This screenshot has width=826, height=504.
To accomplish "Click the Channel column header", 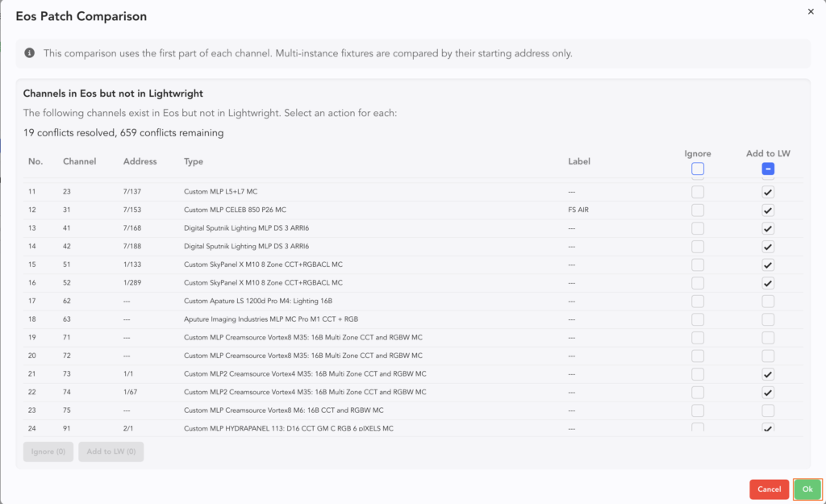I will (79, 161).
